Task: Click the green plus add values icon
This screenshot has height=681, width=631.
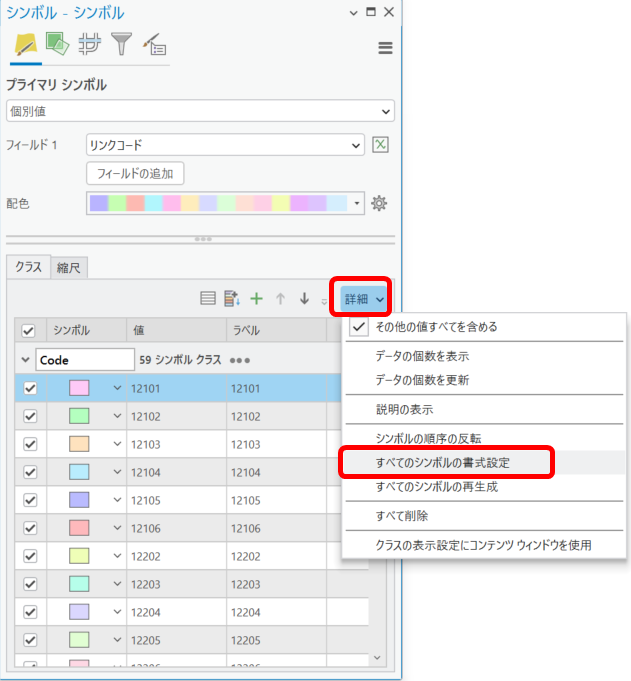Action: [256, 299]
